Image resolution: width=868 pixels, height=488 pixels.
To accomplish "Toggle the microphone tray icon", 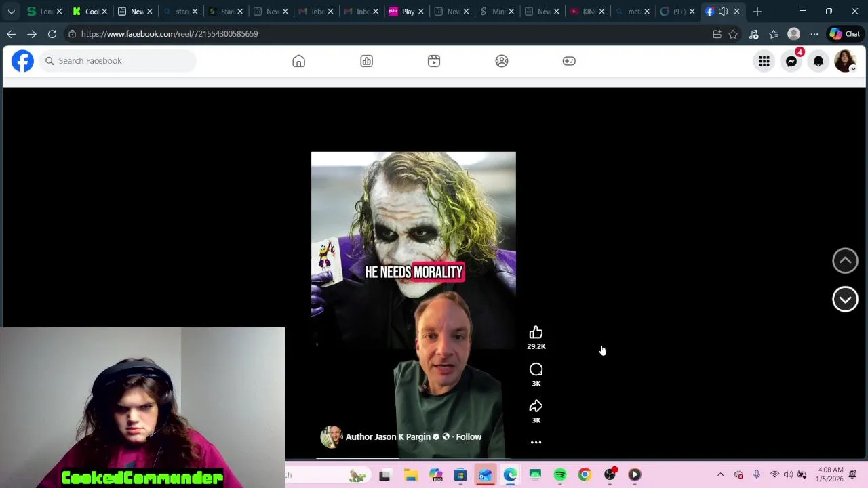I will coord(757,475).
